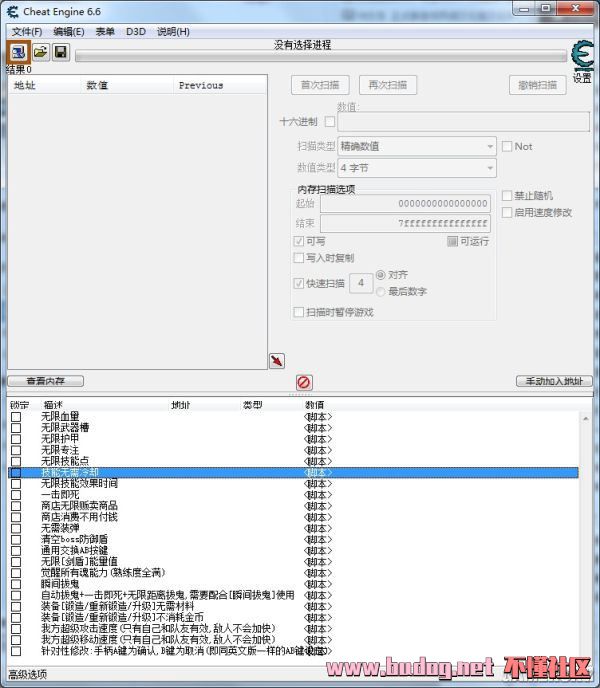Screen dimensions: 600x688
Task: Select the 清空boss防御盾 row
Action: pyautogui.click(x=293, y=539)
